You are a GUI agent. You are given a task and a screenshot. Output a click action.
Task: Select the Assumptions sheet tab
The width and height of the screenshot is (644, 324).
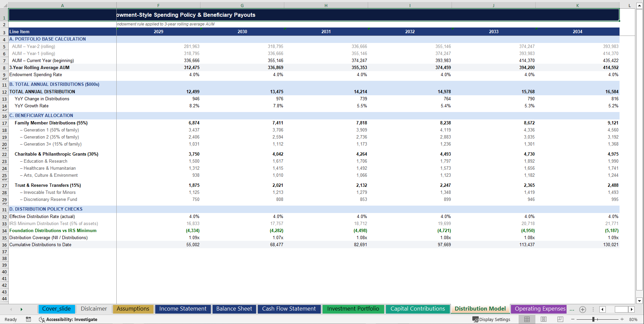click(133, 309)
